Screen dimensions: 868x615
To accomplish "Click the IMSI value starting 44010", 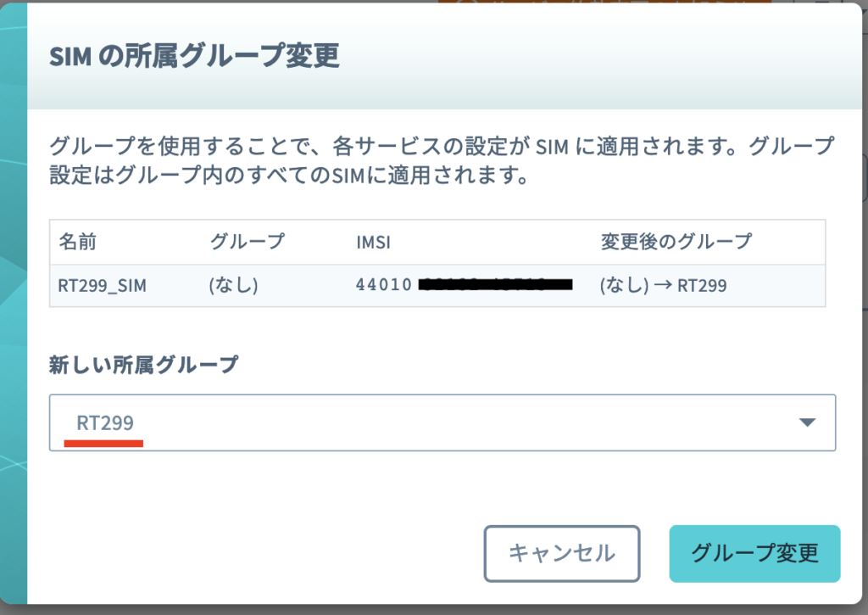I will click(464, 285).
